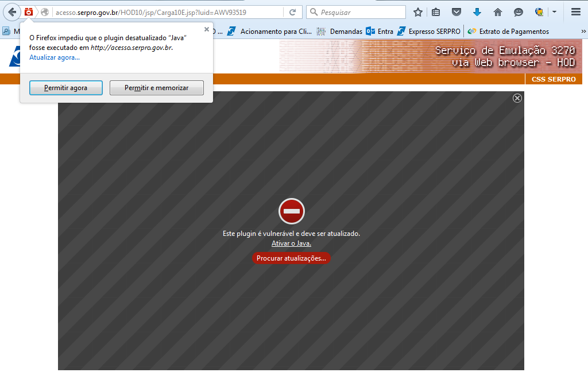
Task: Bookmark this page with the star icon
Action: [418, 13]
